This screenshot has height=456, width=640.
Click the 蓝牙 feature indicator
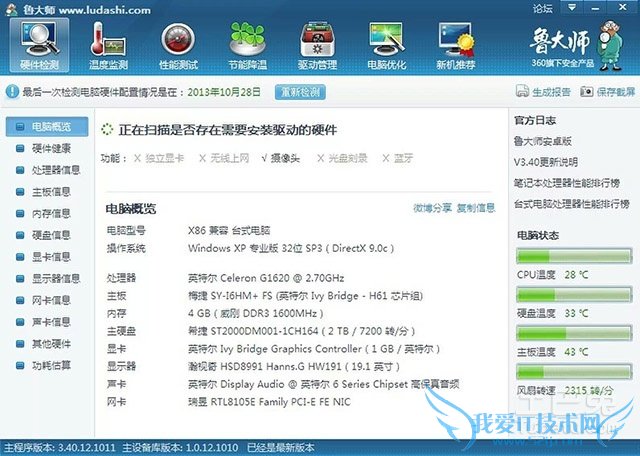tap(398, 158)
